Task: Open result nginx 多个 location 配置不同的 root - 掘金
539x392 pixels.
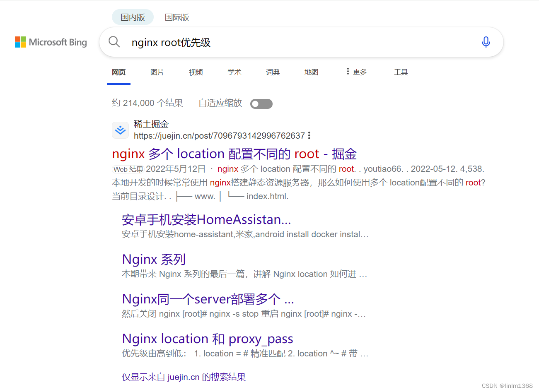Action: [234, 154]
